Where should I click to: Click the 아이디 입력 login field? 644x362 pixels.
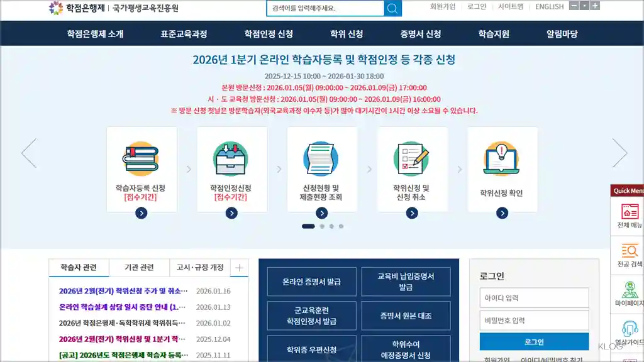pyautogui.click(x=534, y=297)
